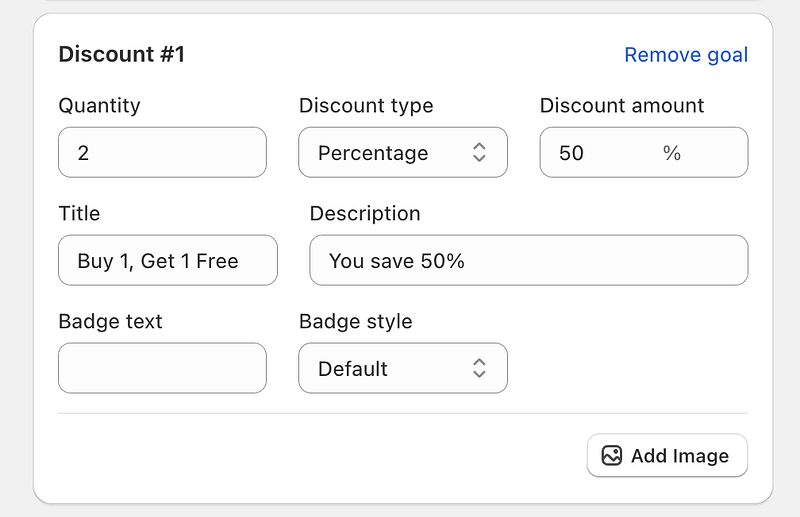The width and height of the screenshot is (800, 517).
Task: Focus the Quantity input field
Action: [162, 153]
